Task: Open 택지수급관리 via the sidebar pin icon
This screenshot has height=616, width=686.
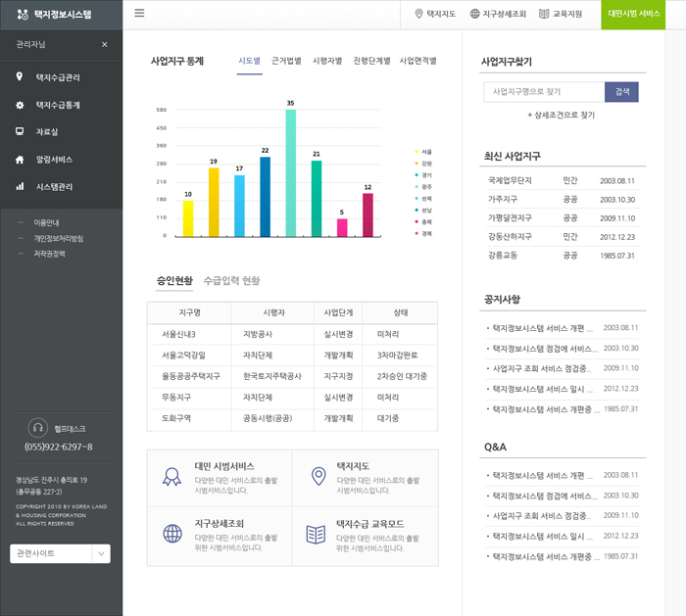Action: point(20,77)
